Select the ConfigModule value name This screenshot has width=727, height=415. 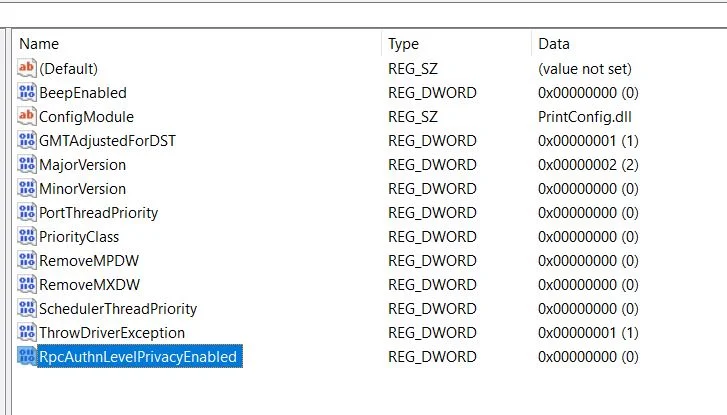(x=86, y=117)
